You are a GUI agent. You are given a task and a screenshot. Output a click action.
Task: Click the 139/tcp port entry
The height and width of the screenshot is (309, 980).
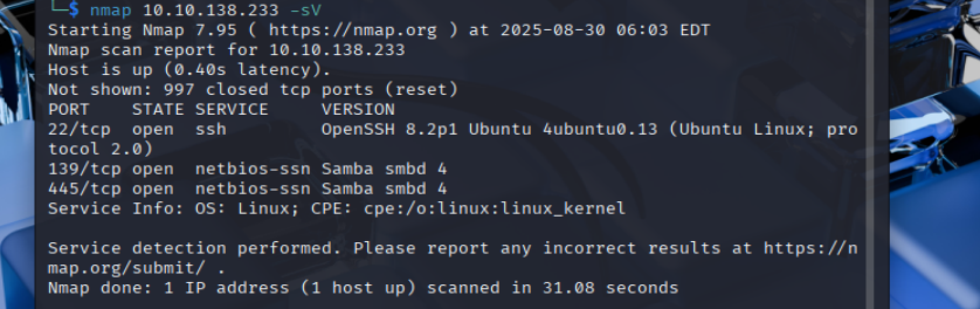tap(84, 169)
